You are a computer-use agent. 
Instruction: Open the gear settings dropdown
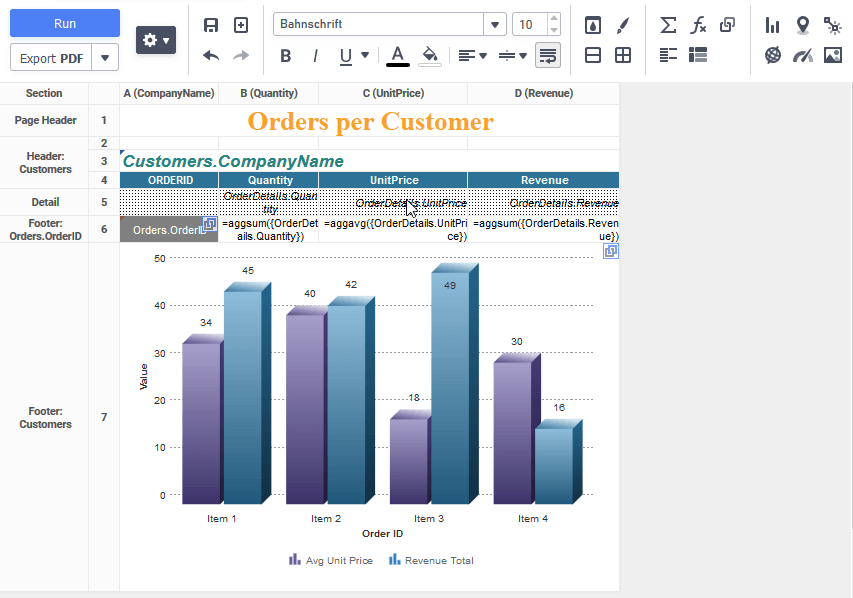156,40
